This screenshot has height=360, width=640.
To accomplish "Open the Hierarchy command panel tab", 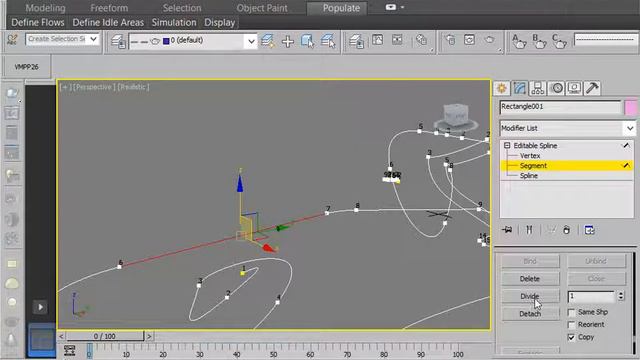I will click(x=538, y=88).
